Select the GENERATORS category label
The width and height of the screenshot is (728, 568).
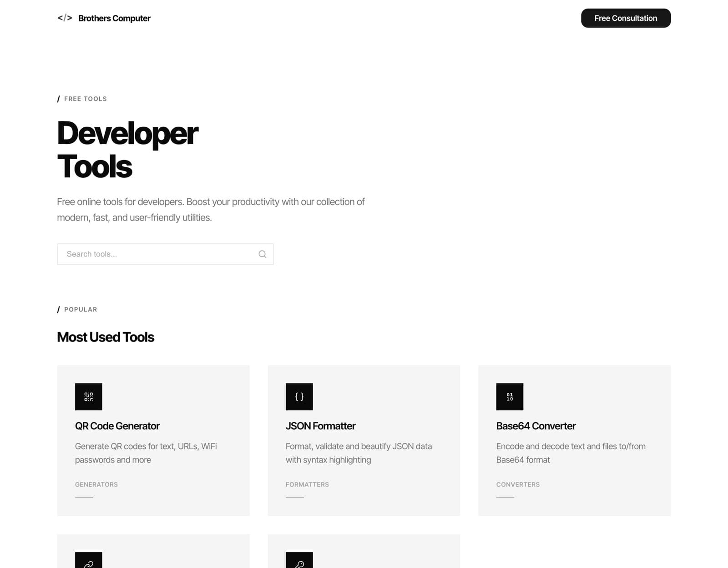coord(96,485)
